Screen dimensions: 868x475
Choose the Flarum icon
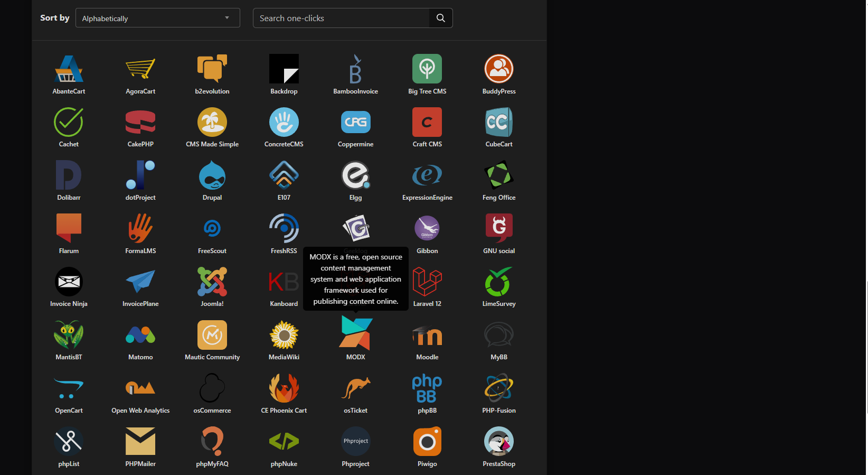click(x=69, y=228)
